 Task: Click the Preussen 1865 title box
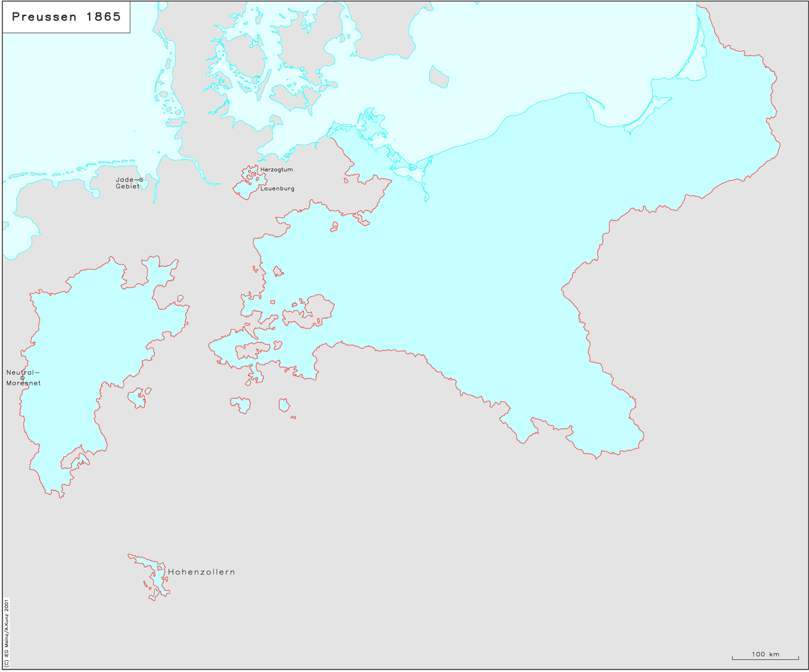coord(67,17)
